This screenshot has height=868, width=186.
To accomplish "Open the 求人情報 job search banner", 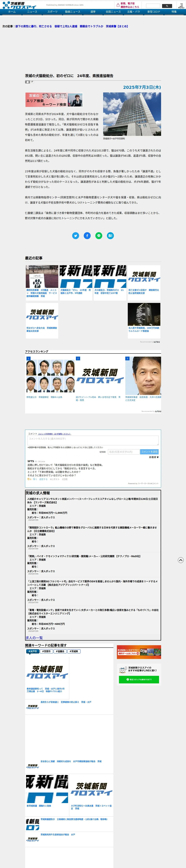I will click(x=54, y=100).
